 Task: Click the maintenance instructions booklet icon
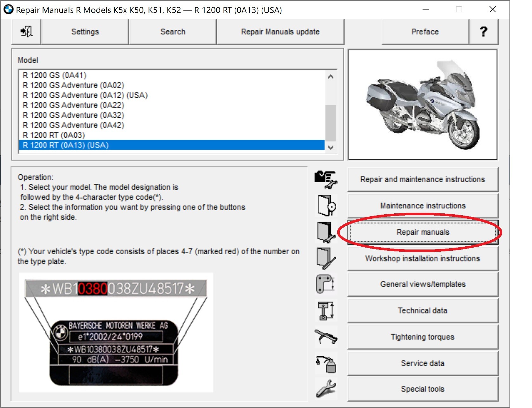coord(326,205)
